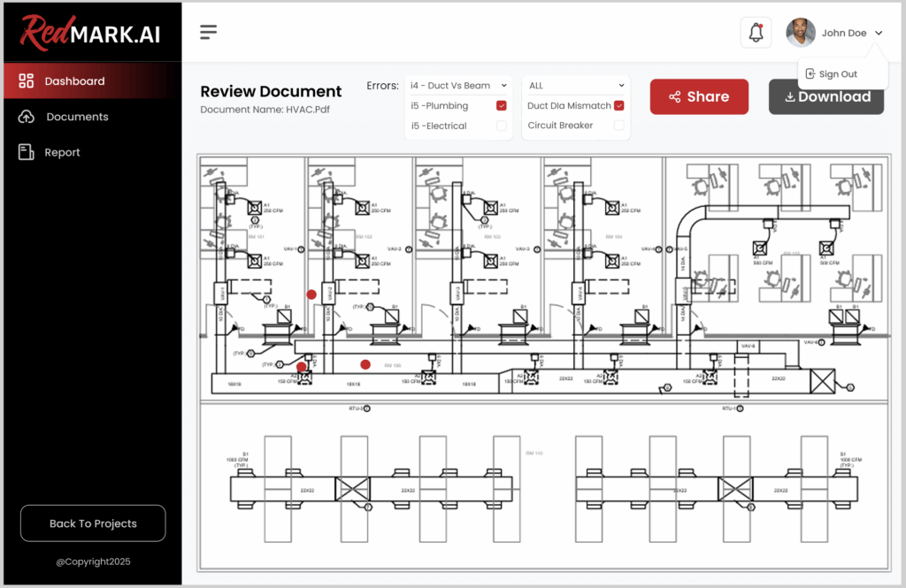The image size is (906, 588).
Task: Go to Report in the sidebar
Action: point(62,152)
